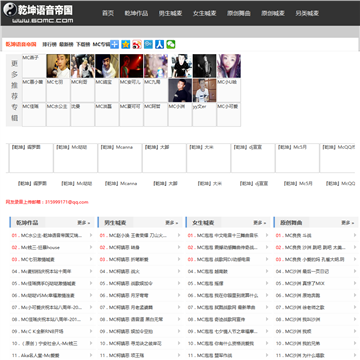The height and width of the screenshot is (360, 360).
Task: Open the 【乾坤】dj宣宣 carousel image box
Action: coord(253,158)
